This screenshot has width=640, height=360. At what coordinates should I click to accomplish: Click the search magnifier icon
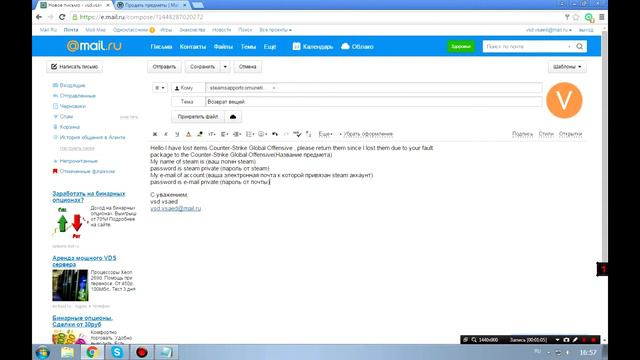click(x=580, y=47)
